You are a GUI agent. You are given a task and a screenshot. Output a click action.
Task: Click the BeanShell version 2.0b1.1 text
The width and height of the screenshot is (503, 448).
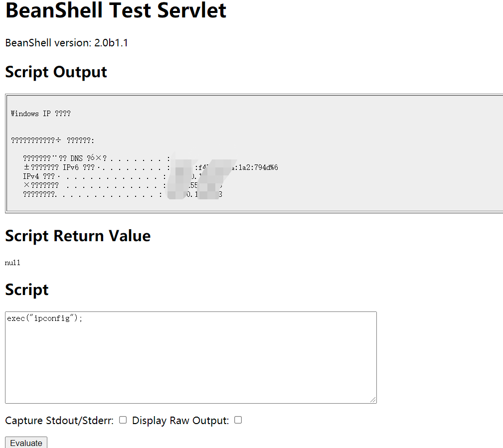tap(66, 43)
